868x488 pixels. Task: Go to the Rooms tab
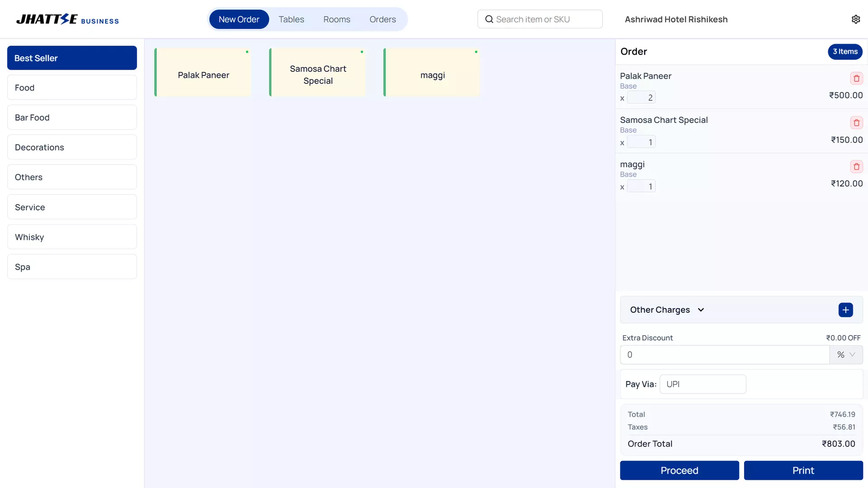[x=336, y=19]
